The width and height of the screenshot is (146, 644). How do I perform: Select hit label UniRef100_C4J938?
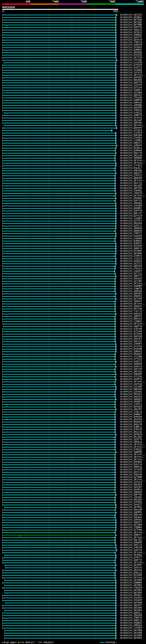[x=131, y=63]
